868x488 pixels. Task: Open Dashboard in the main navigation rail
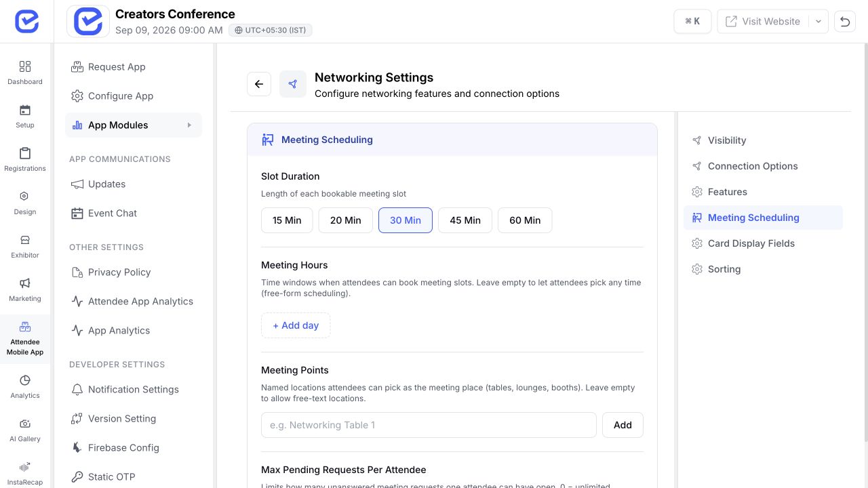click(25, 73)
